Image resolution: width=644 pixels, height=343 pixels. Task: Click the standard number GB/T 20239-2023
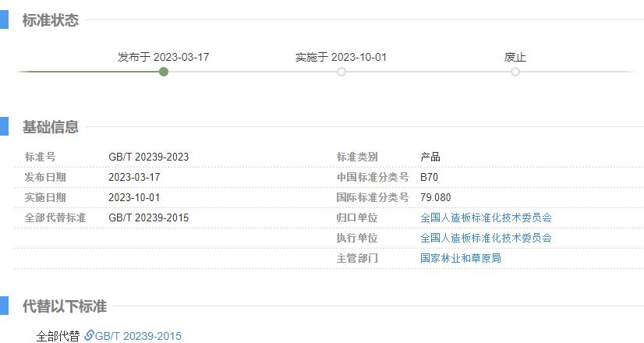148,157
